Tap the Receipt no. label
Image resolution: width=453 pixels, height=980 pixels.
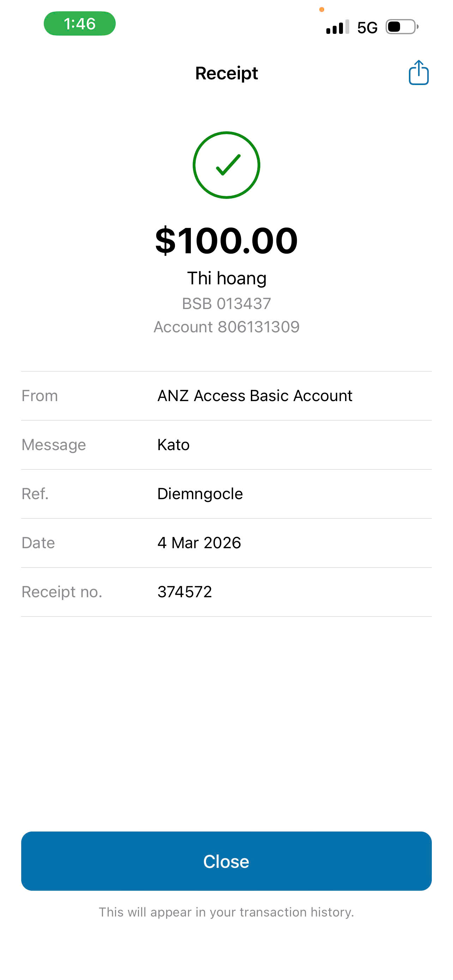62,592
